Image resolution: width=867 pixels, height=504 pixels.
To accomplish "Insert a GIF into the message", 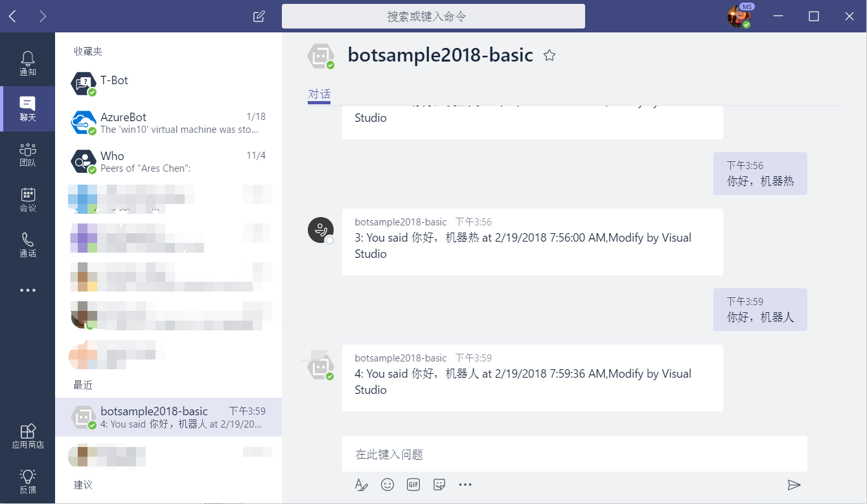I will pos(413,484).
